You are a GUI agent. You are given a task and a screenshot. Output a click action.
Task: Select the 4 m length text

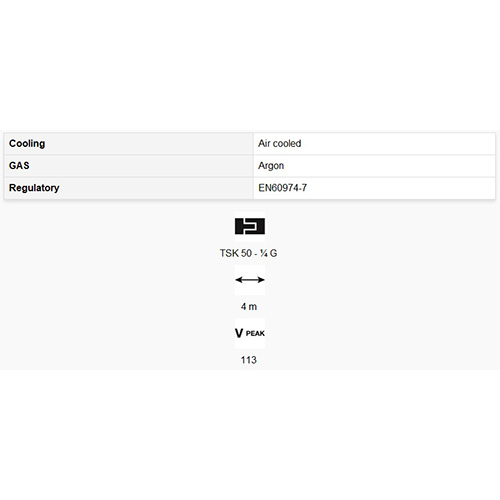pos(249,307)
